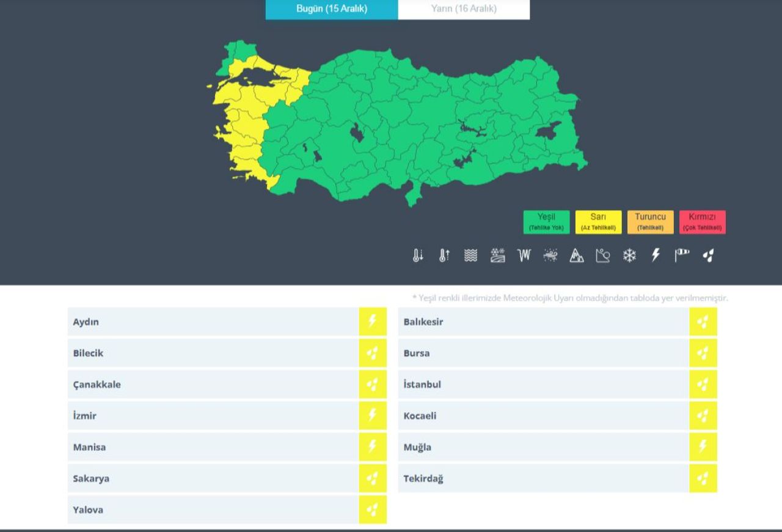Click the green Yeşil legend swatch
Viewport: 782px width, 532px height.
[546, 222]
